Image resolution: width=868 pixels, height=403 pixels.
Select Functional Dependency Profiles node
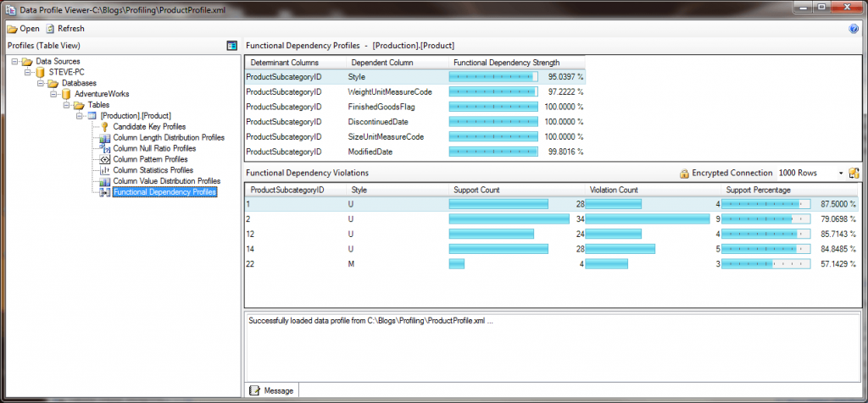(x=164, y=192)
